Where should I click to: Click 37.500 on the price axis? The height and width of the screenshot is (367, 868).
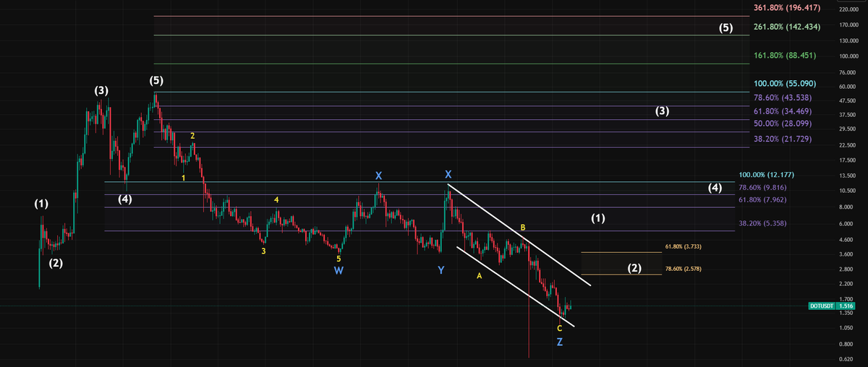(847, 115)
